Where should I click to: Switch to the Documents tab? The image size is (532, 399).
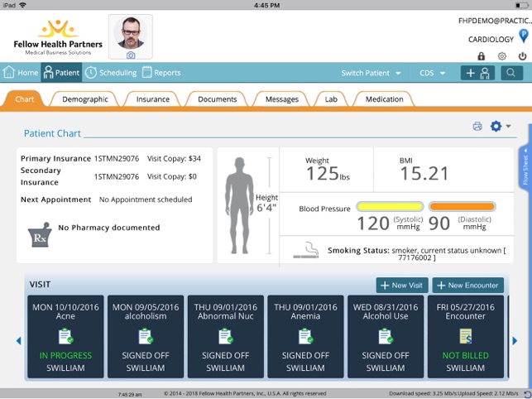point(217,99)
